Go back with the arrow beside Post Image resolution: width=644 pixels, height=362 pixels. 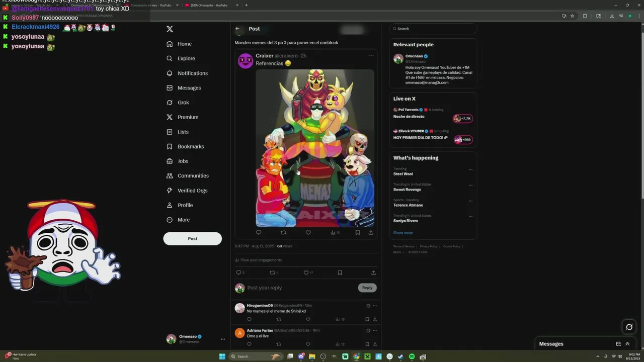pos(237,29)
